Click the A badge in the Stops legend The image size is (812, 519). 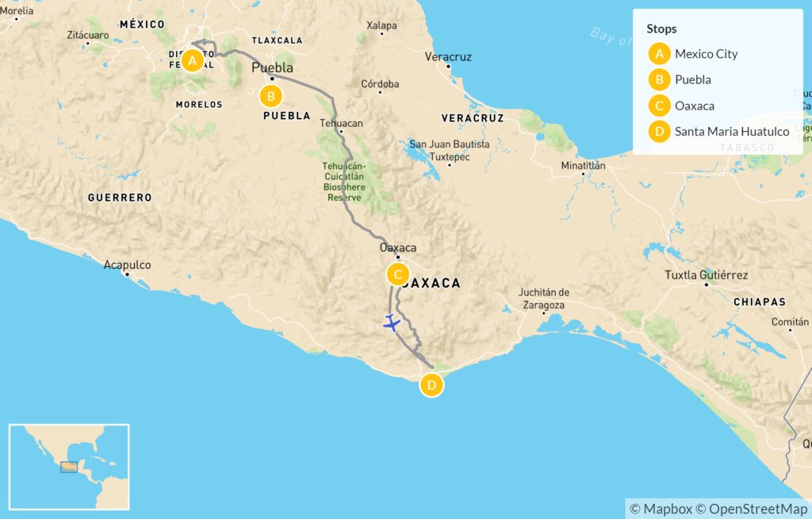pyautogui.click(x=658, y=55)
